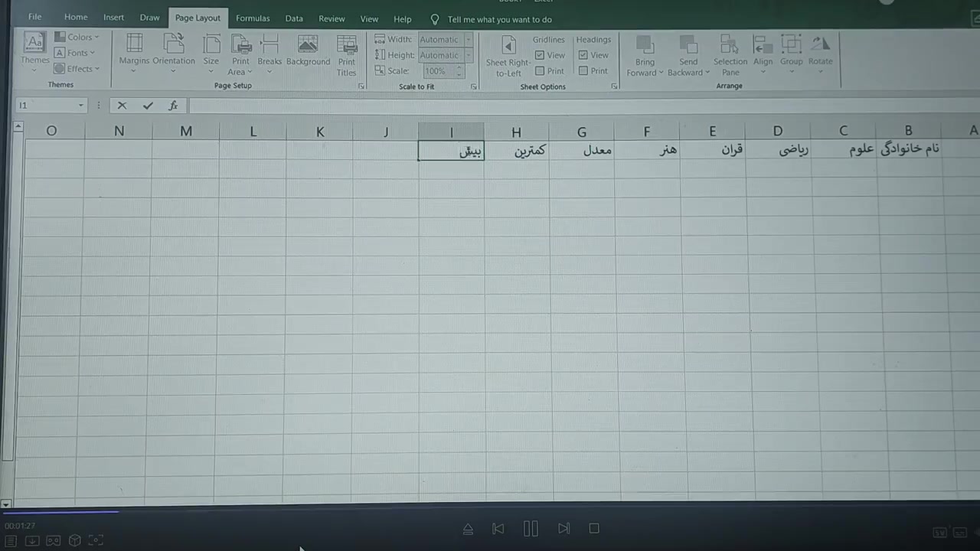Enable the Gridlines Print checkbox
980x551 pixels.
click(x=540, y=71)
